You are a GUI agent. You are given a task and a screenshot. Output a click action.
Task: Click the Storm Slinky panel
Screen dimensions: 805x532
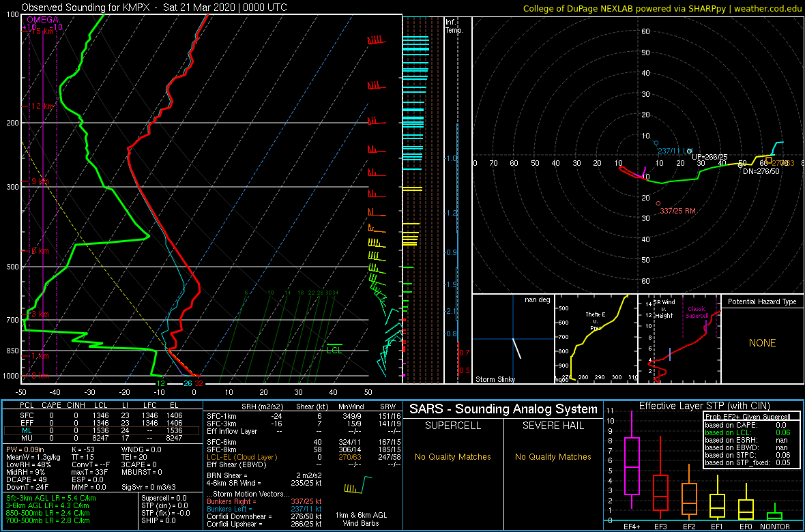tap(513, 340)
